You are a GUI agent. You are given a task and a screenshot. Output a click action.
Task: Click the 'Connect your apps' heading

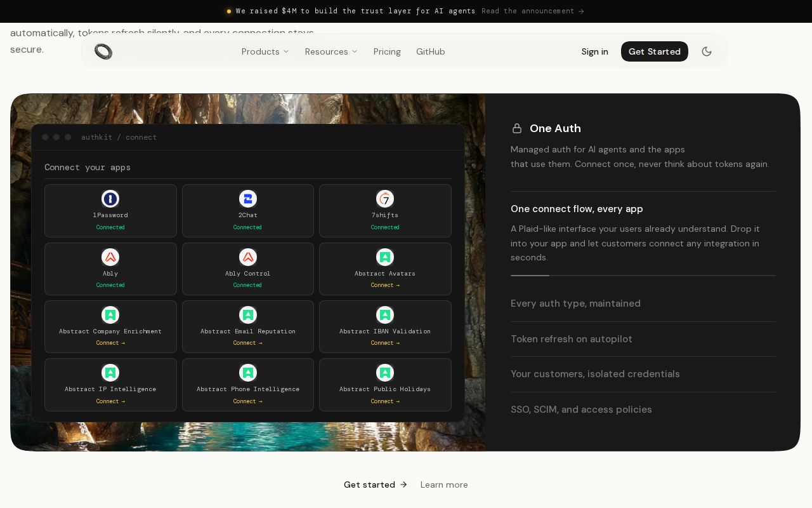[88, 168]
